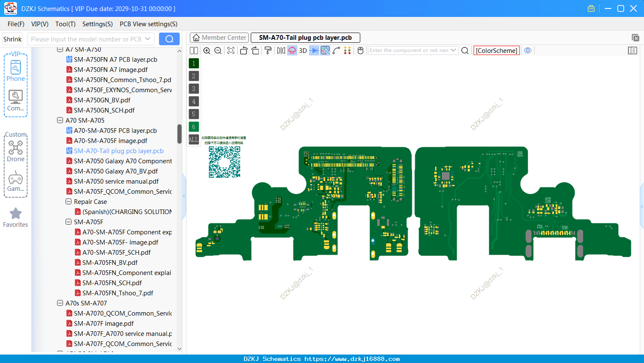Collapse the A7 SM-A750 tree node
This screenshot has width=644, height=363.
(60, 49)
